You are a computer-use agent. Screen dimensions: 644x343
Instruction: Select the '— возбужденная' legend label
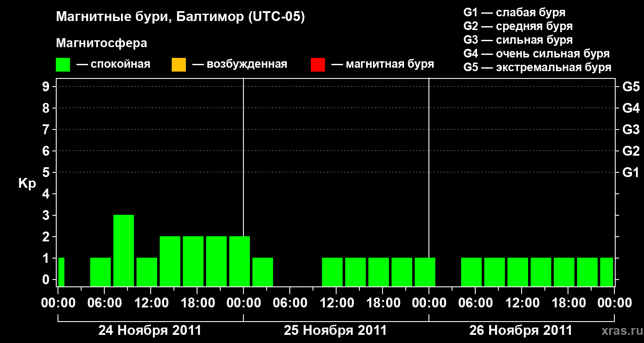pos(240,64)
